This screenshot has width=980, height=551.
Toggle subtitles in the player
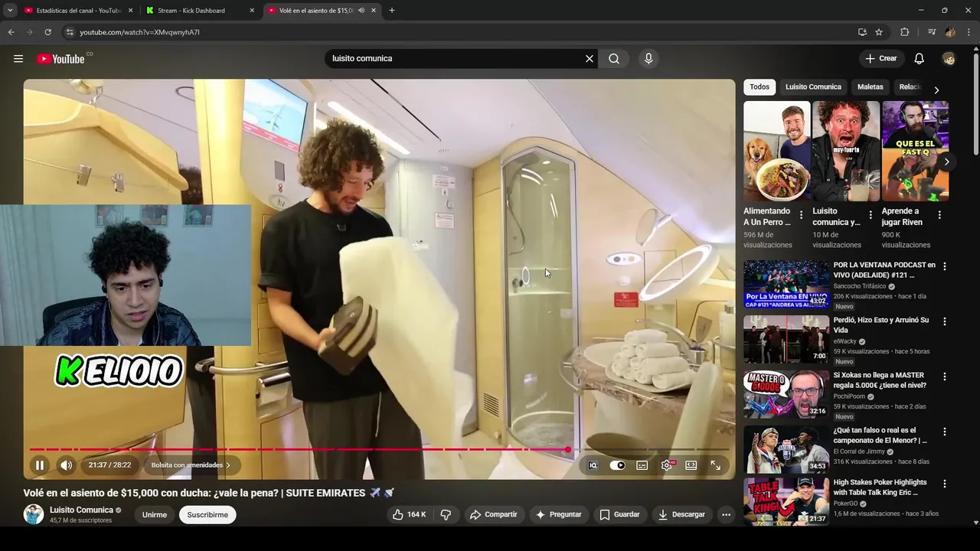[642, 465]
